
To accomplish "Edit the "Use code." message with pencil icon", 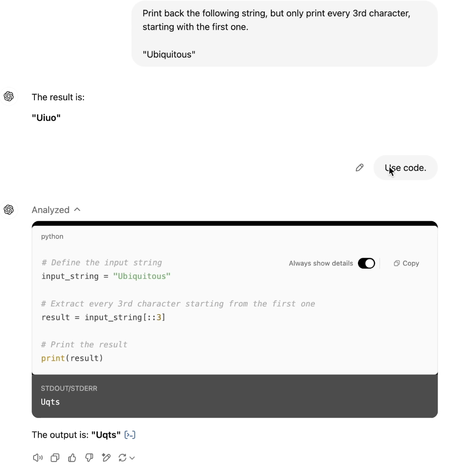I will (360, 168).
